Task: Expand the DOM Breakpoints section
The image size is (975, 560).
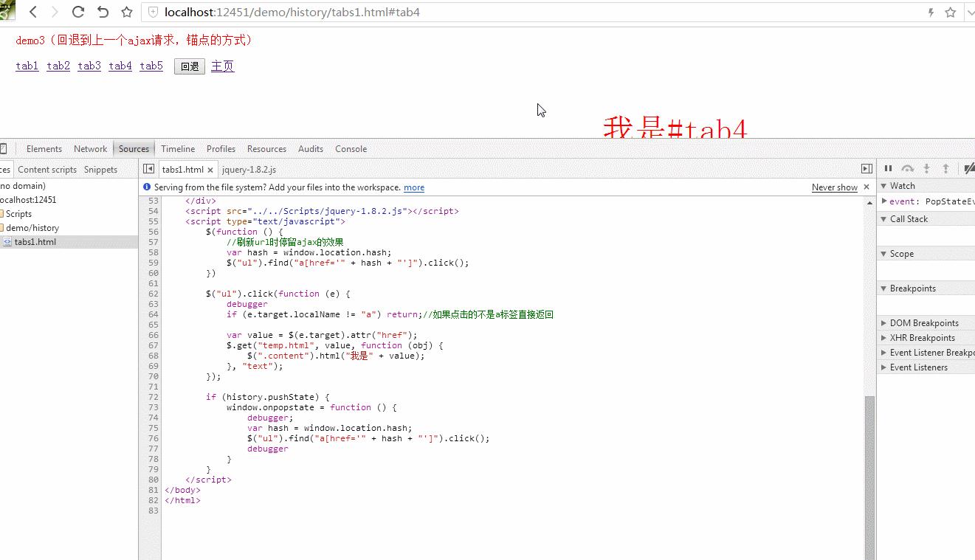Action: [x=884, y=323]
